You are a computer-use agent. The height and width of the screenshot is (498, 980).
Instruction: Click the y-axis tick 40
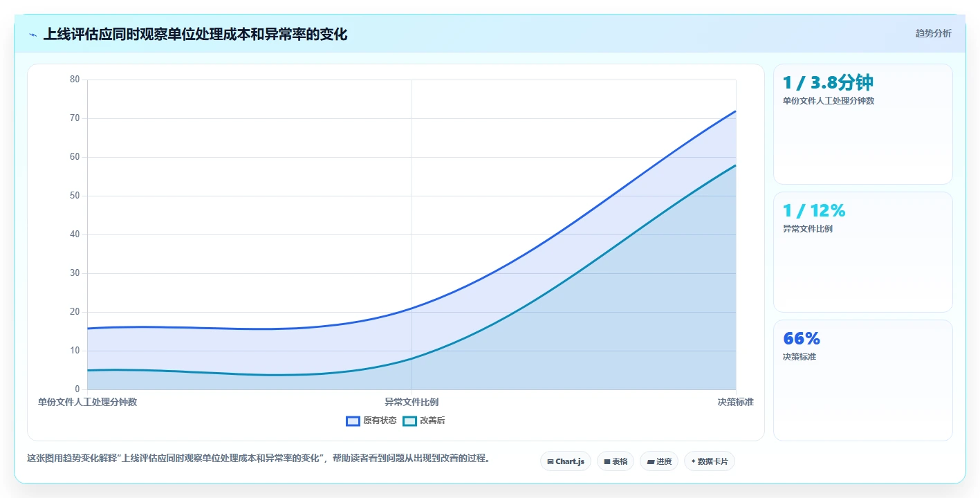click(75, 234)
